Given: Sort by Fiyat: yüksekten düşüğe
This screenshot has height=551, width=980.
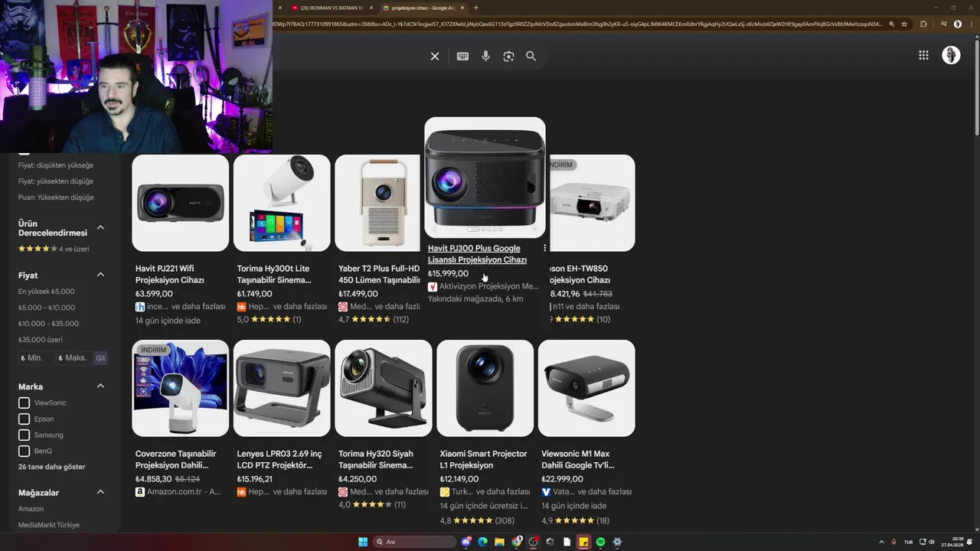Looking at the screenshot, I should [56, 181].
